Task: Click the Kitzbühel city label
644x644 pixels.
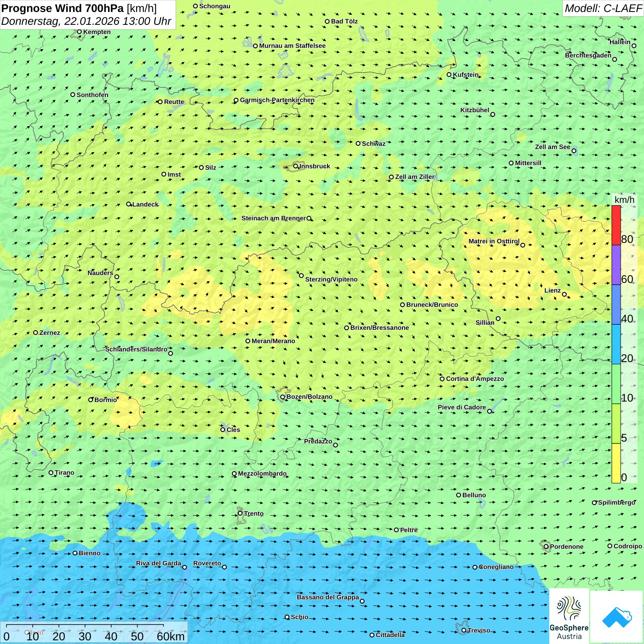Action: (475, 110)
